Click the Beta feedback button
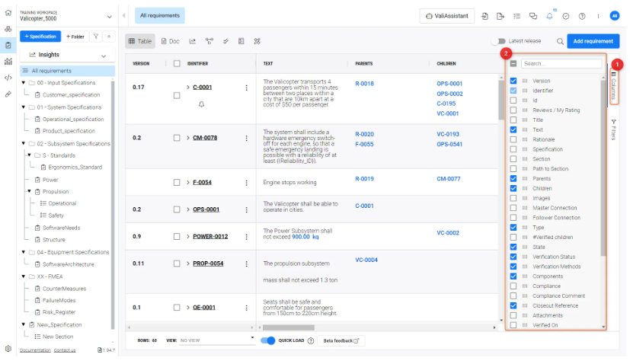 click(341, 340)
